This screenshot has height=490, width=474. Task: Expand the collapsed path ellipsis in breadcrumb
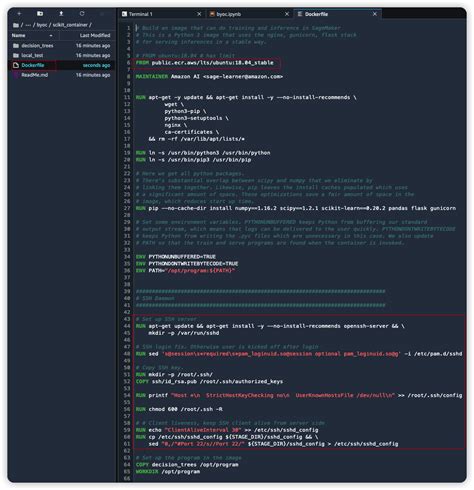(28, 25)
